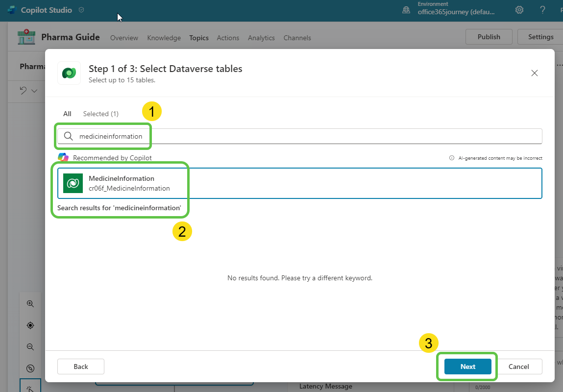Image resolution: width=563 pixels, height=392 pixels.
Task: Click the Back button
Action: pos(81,367)
